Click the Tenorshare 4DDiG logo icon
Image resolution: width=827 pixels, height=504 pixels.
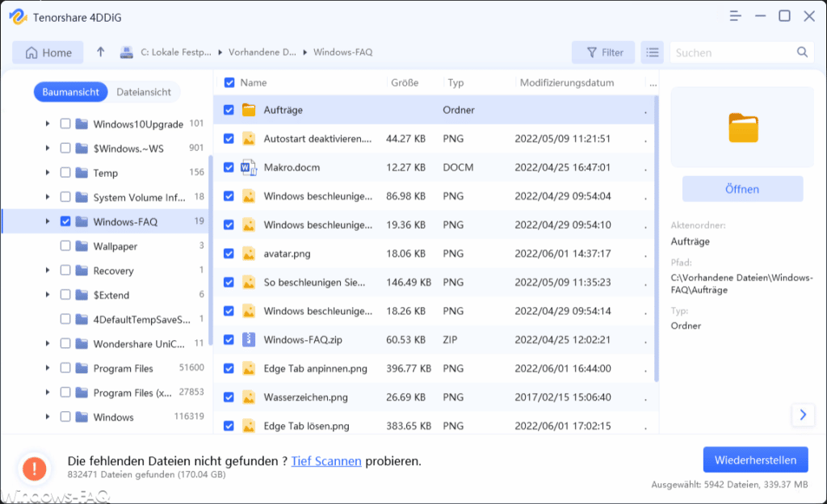click(x=18, y=17)
